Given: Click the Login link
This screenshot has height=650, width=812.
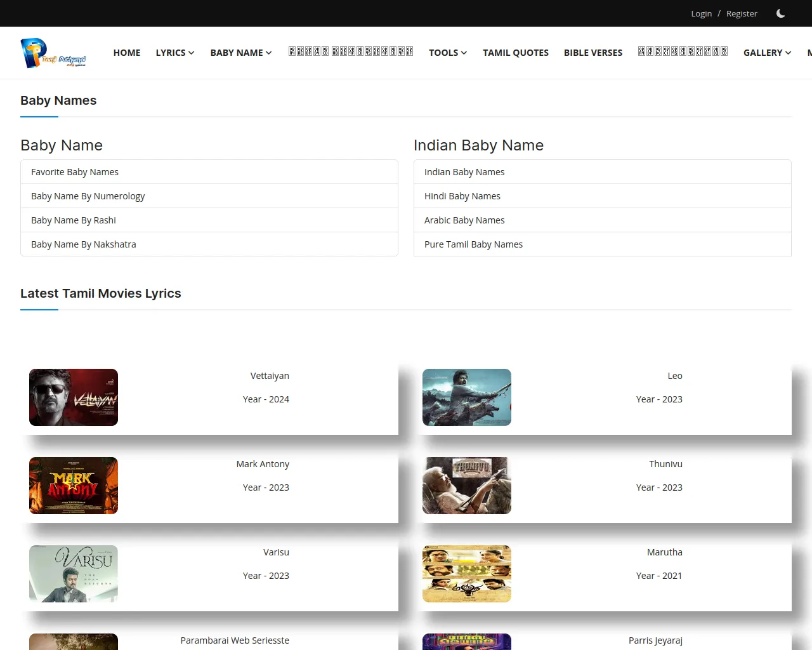Looking at the screenshot, I should (701, 13).
